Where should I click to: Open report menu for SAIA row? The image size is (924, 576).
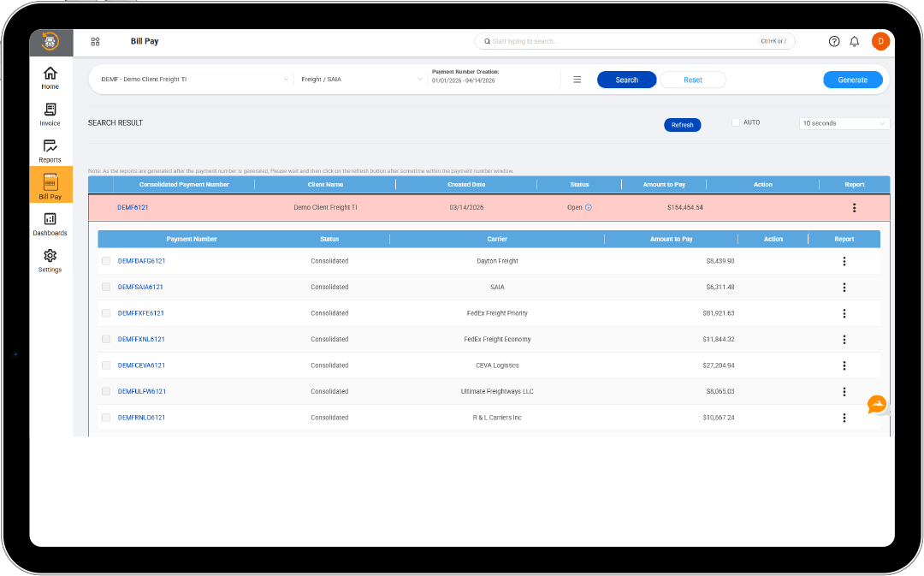(844, 287)
